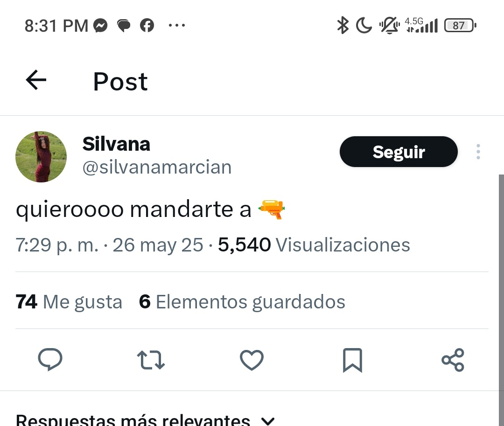
Task: Tap the repost arrows icon
Action: click(151, 360)
